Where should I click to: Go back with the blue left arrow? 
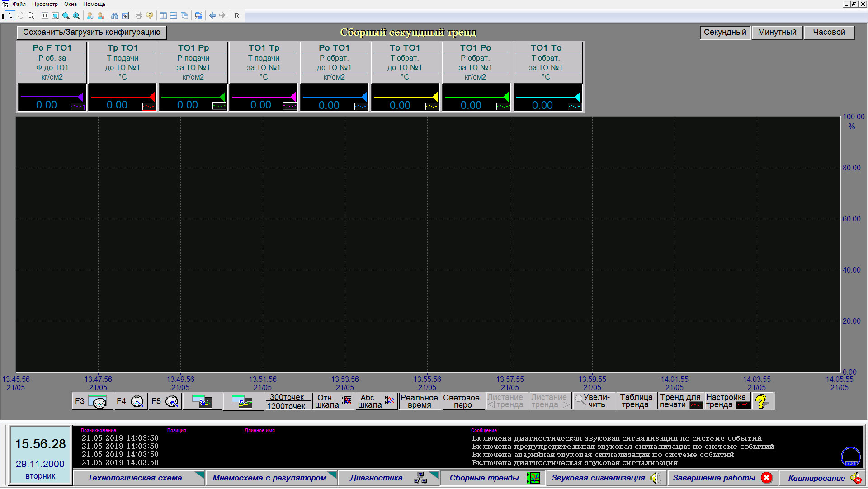212,15
